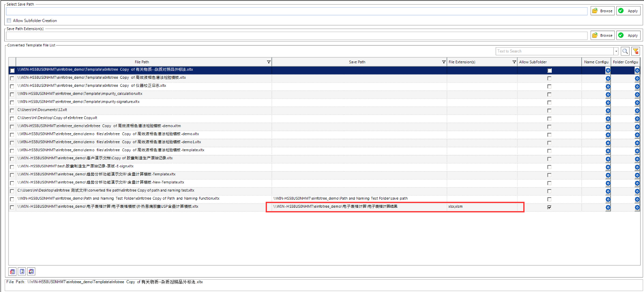Viewport: 644px width, 292px height.
Task: Open Name Configuration gear for 12.xlt row
Action: pyautogui.click(x=608, y=111)
